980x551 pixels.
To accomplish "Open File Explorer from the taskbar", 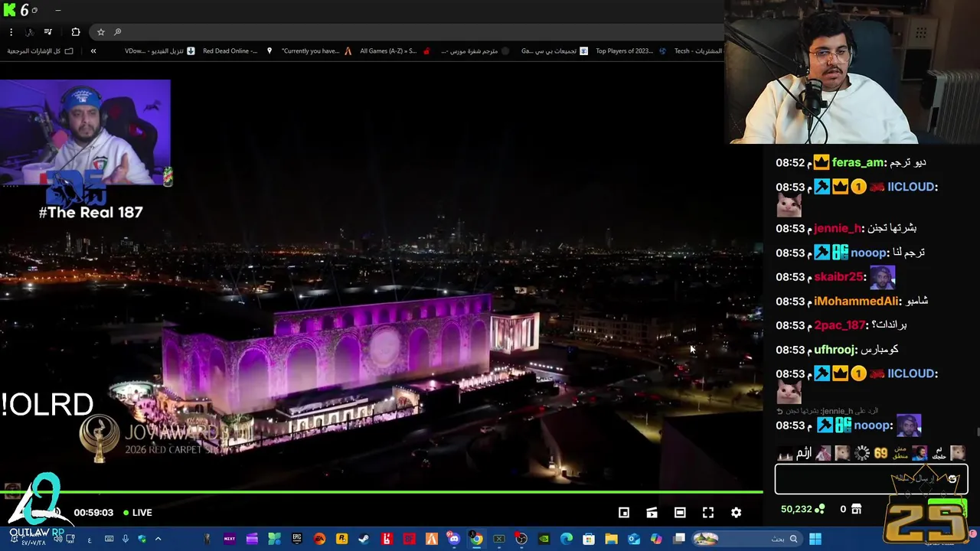I will 611,539.
